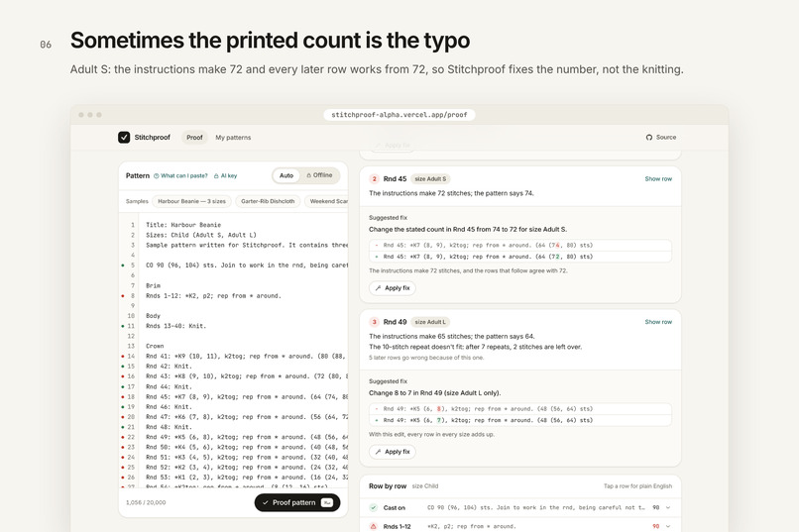Click the size Adult S badge
Screen dimensions: 799x532
pos(430,178)
